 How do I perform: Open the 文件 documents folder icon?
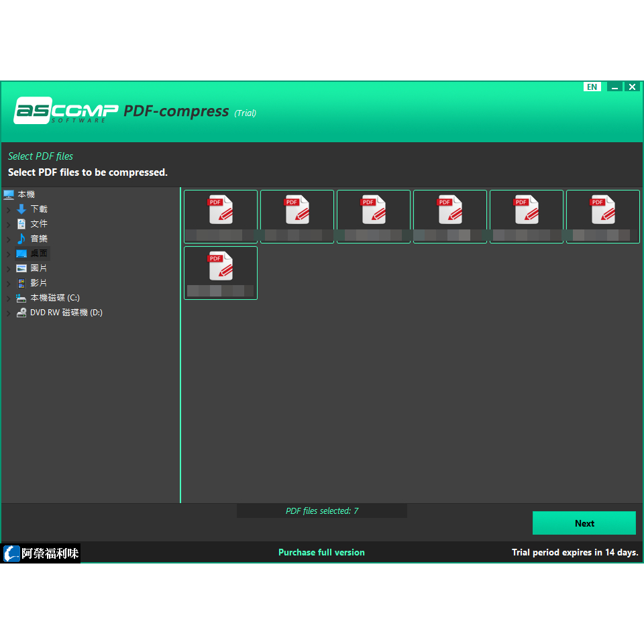click(x=21, y=224)
